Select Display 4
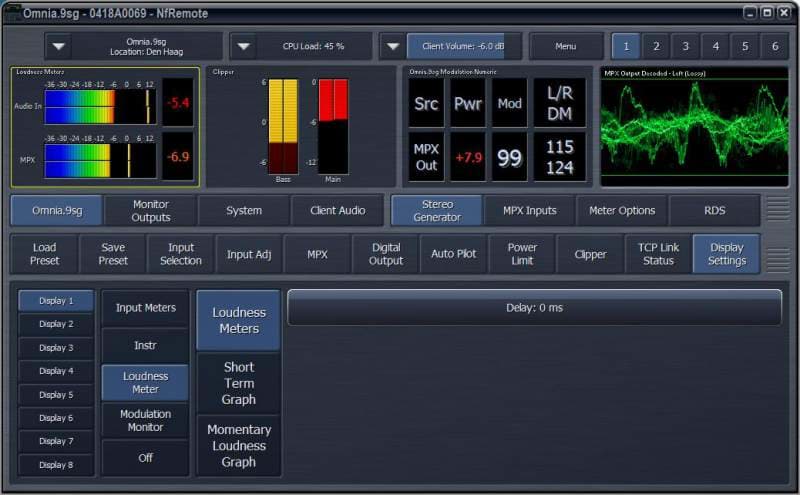This screenshot has width=800, height=495. point(56,372)
